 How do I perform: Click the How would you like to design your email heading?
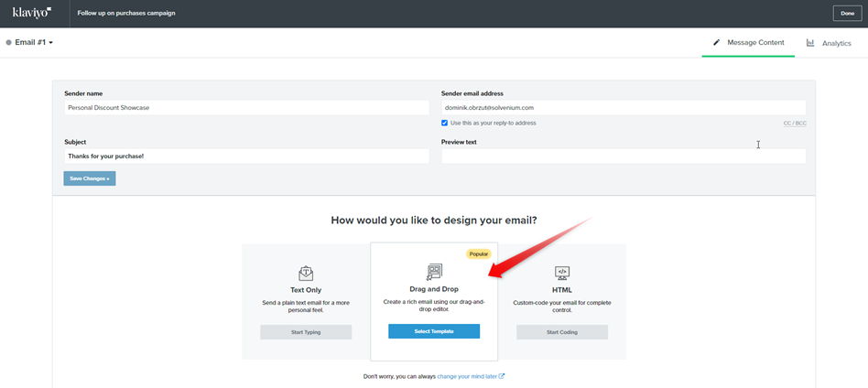coord(434,221)
